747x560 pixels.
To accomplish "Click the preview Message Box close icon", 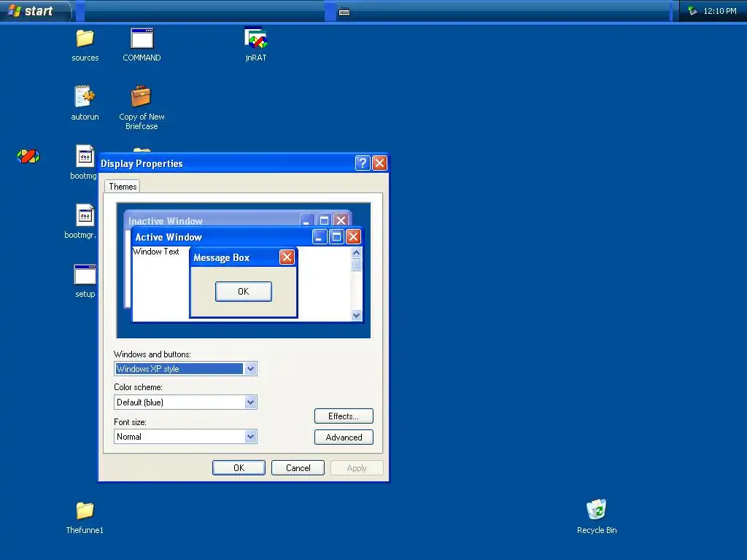I will click(287, 257).
